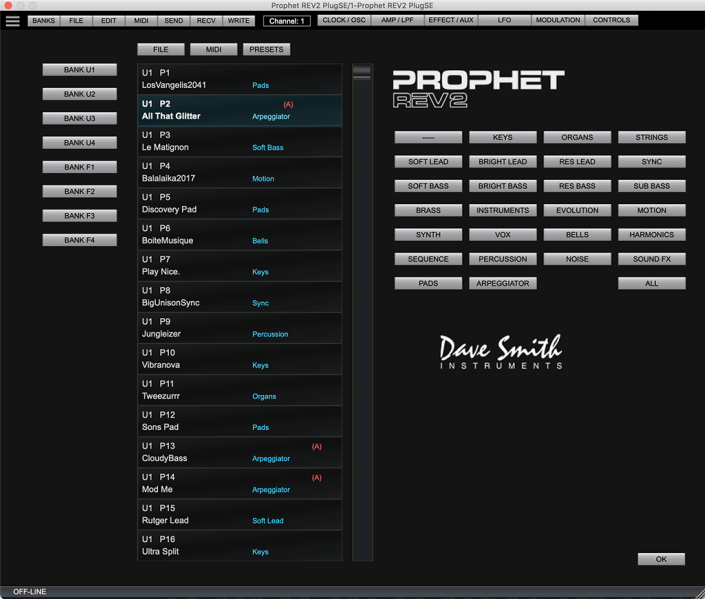
Task: Select the LosVangelis2041 preset
Action: point(240,79)
